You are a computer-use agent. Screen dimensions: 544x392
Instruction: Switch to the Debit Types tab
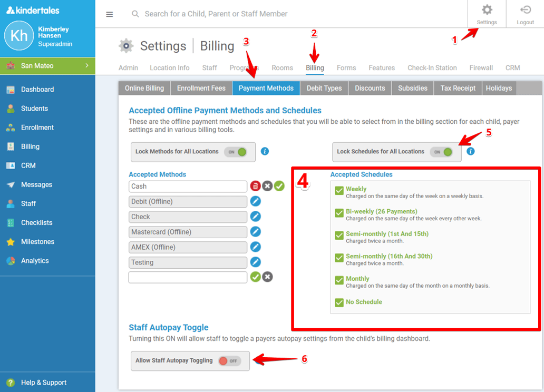pos(324,88)
